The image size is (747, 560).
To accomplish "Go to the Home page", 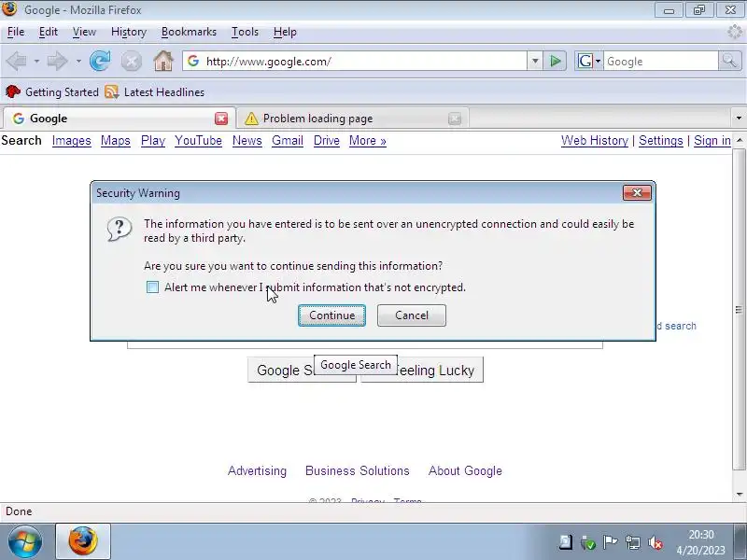I will tap(162, 61).
